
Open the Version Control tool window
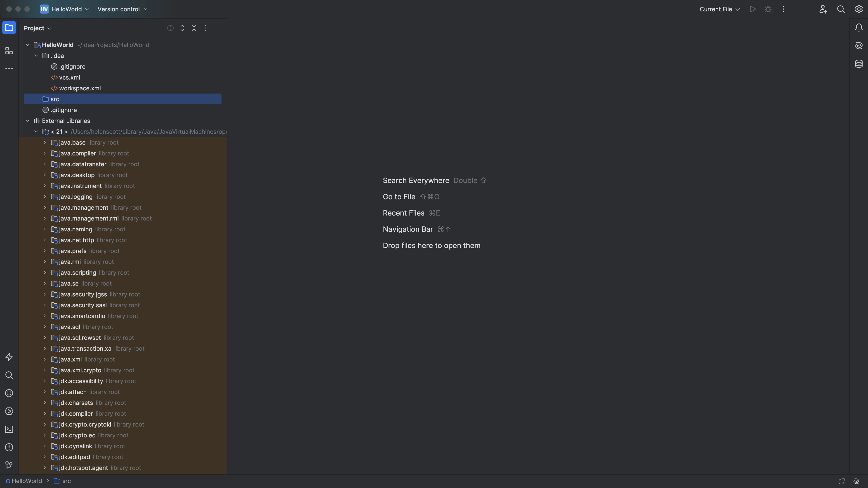[9, 465]
